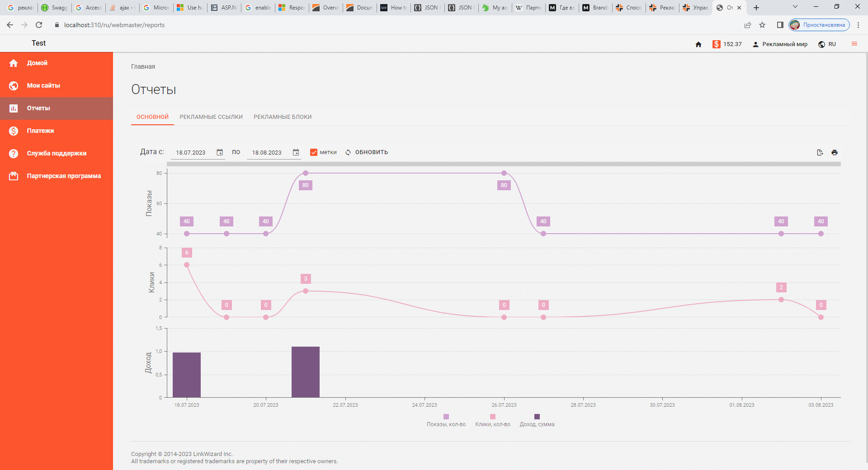Open the Рекламный мир user menu
This screenshot has height=470, width=868.
coord(780,44)
